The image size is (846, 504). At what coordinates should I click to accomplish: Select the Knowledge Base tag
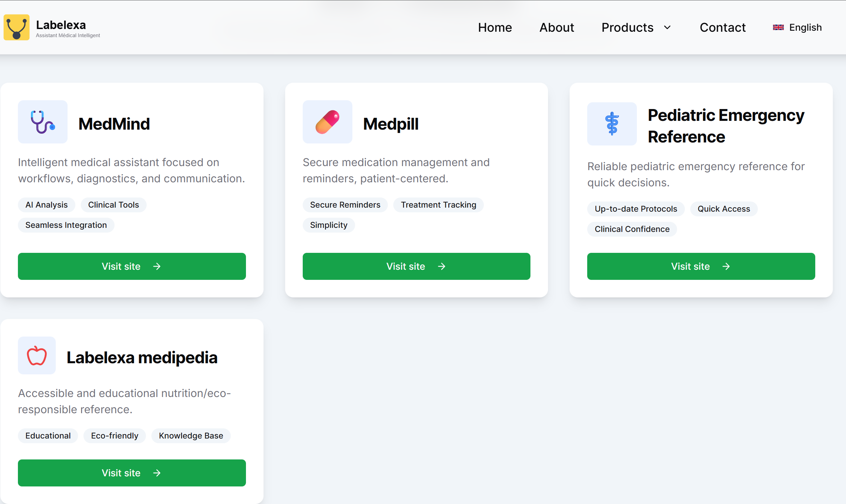tap(191, 436)
